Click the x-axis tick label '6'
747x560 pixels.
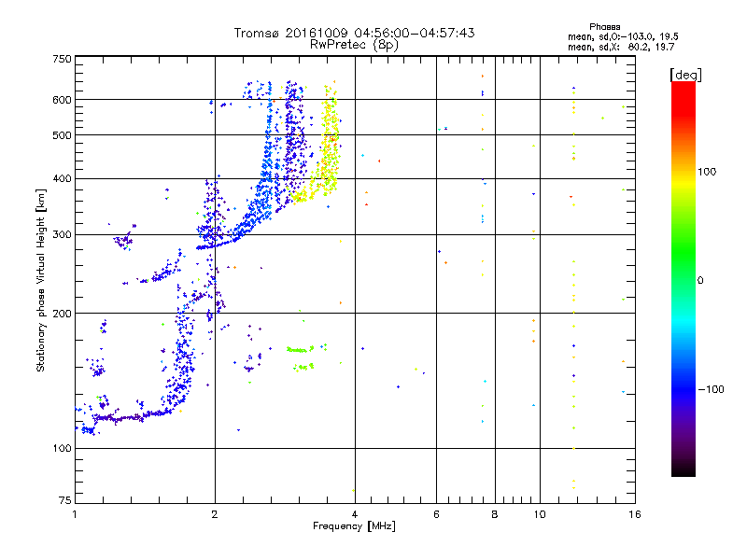(x=436, y=514)
